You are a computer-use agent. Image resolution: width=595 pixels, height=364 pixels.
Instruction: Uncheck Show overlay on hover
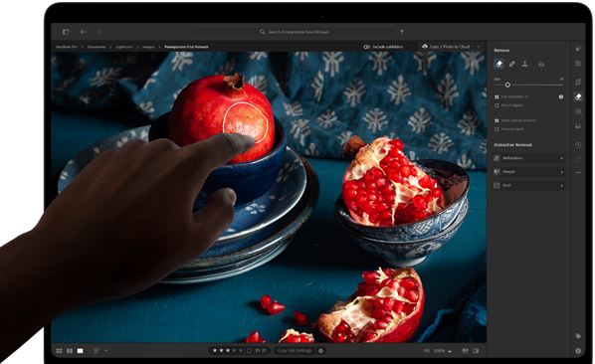tap(496, 120)
